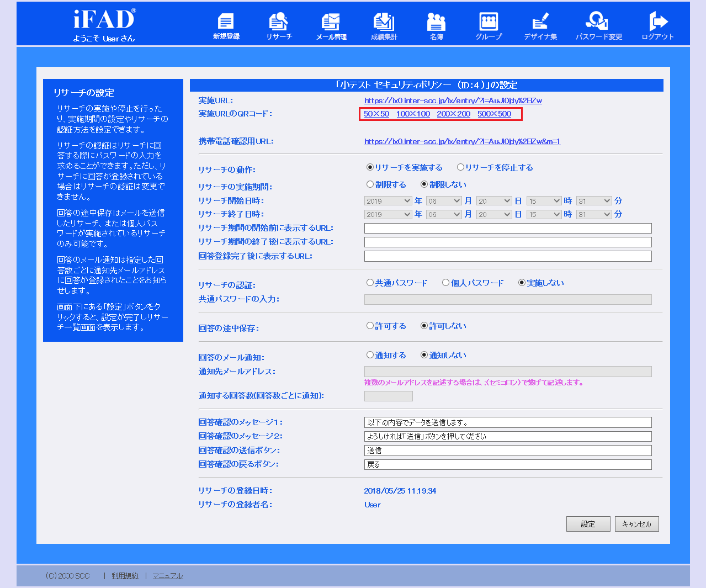The image size is (706, 588).
Task: Choose 実施しない for research authentication
Action: pos(521,283)
